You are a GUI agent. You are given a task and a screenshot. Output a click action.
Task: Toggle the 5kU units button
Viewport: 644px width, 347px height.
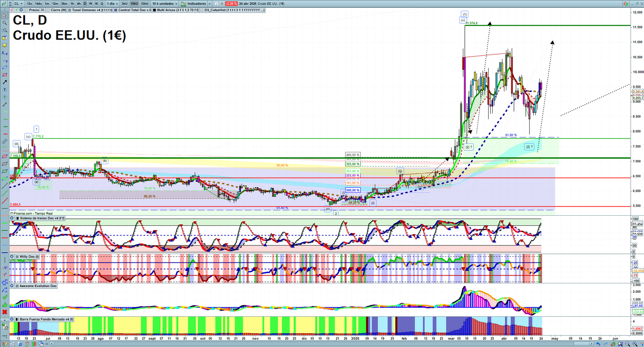124,4
